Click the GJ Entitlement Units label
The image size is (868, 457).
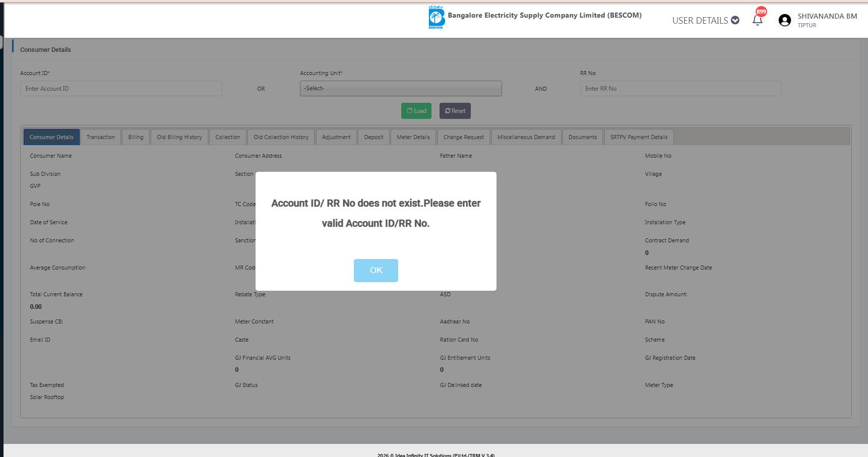tap(465, 358)
